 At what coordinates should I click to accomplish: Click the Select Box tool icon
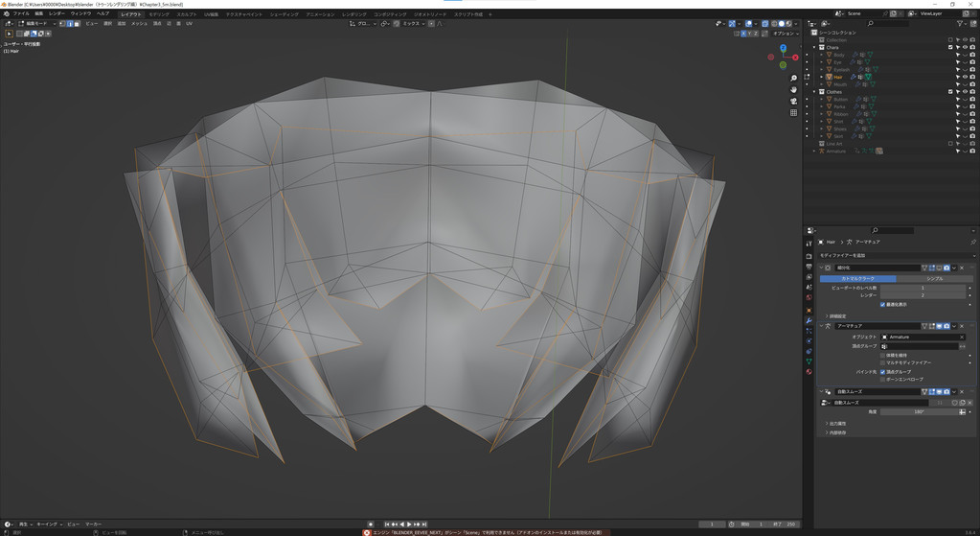tap(9, 34)
